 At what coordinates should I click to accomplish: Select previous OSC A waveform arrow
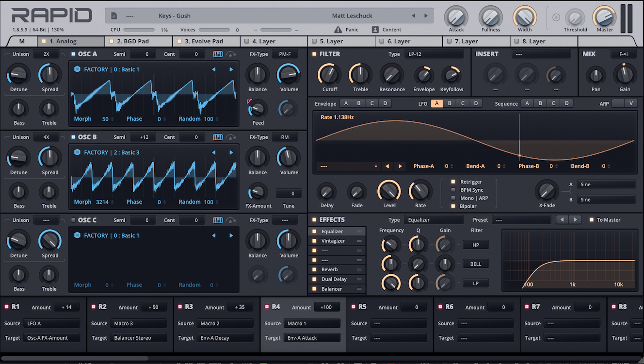pos(214,69)
